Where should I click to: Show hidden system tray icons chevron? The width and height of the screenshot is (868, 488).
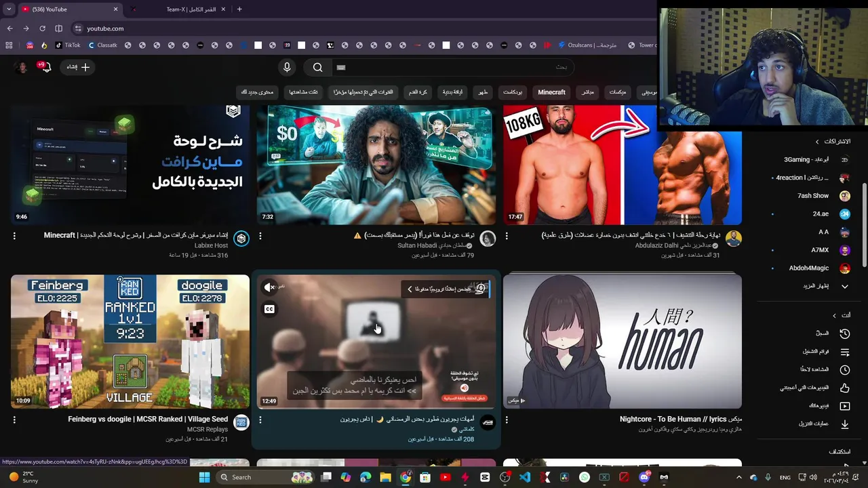(739, 477)
